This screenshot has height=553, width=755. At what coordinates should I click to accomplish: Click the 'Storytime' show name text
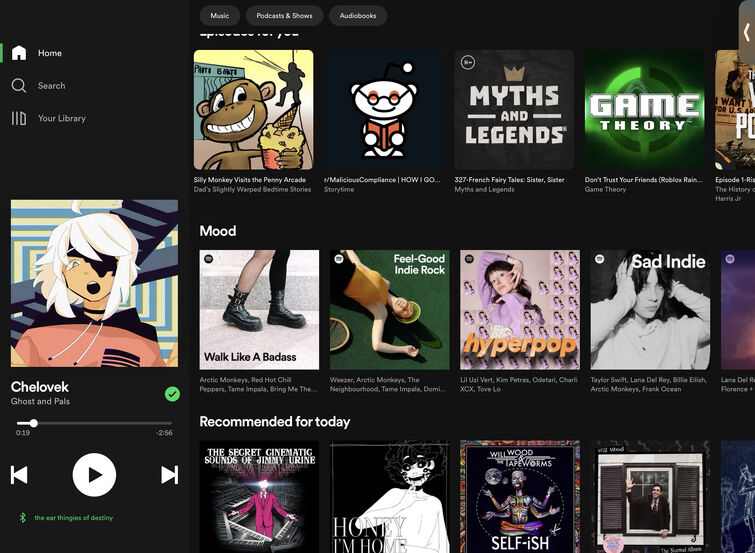click(339, 189)
